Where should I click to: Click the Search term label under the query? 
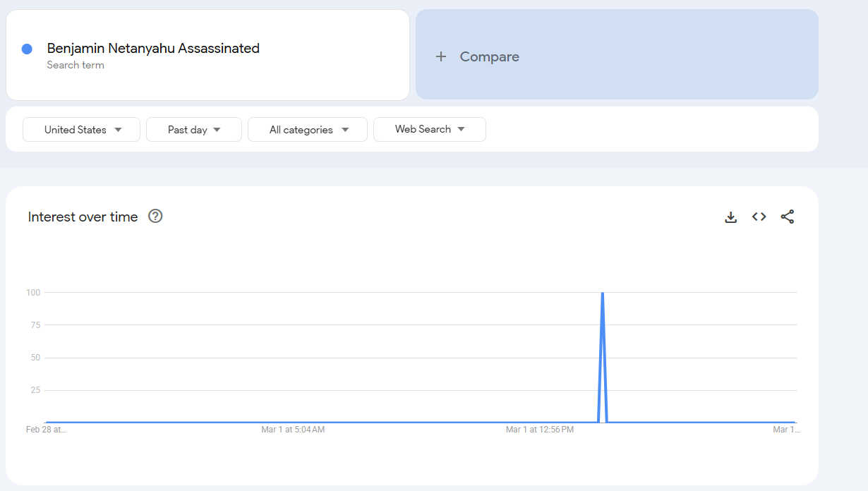pyautogui.click(x=76, y=65)
